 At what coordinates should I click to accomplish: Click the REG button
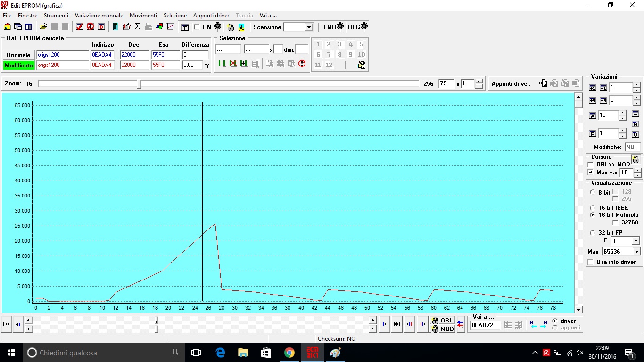357,27
